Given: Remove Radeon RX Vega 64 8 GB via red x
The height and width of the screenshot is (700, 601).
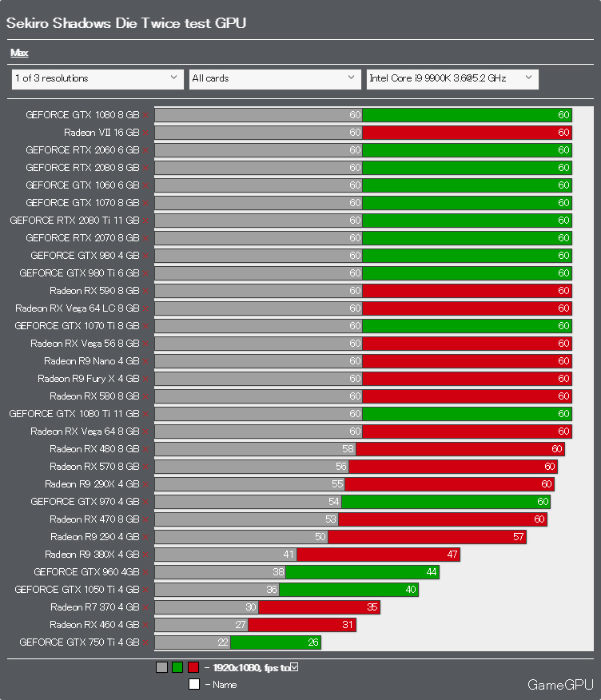Looking at the screenshot, I should (145, 432).
